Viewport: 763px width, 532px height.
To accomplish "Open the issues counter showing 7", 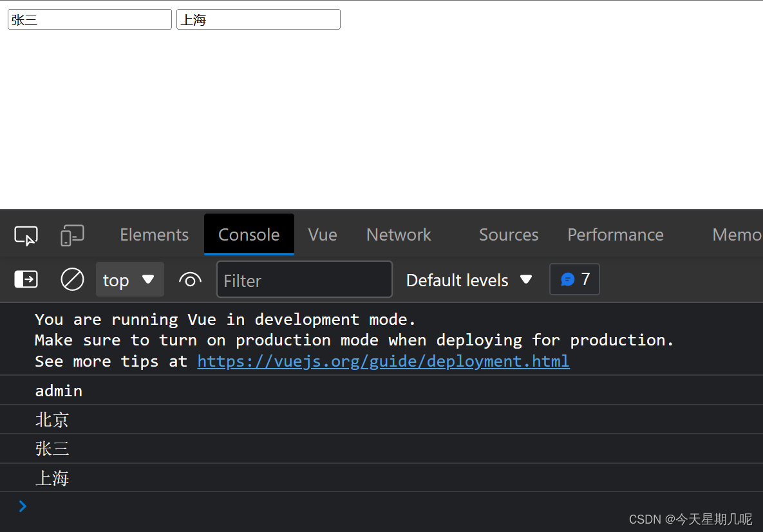I will point(574,279).
